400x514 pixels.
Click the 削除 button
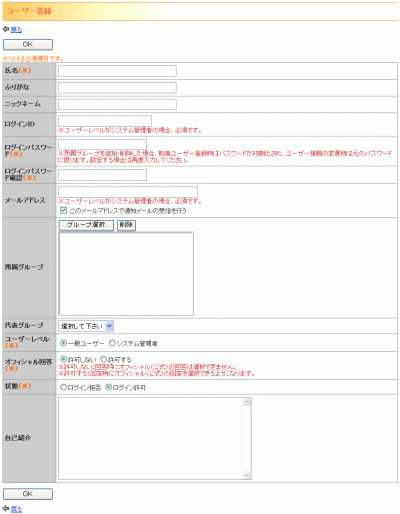point(126,225)
